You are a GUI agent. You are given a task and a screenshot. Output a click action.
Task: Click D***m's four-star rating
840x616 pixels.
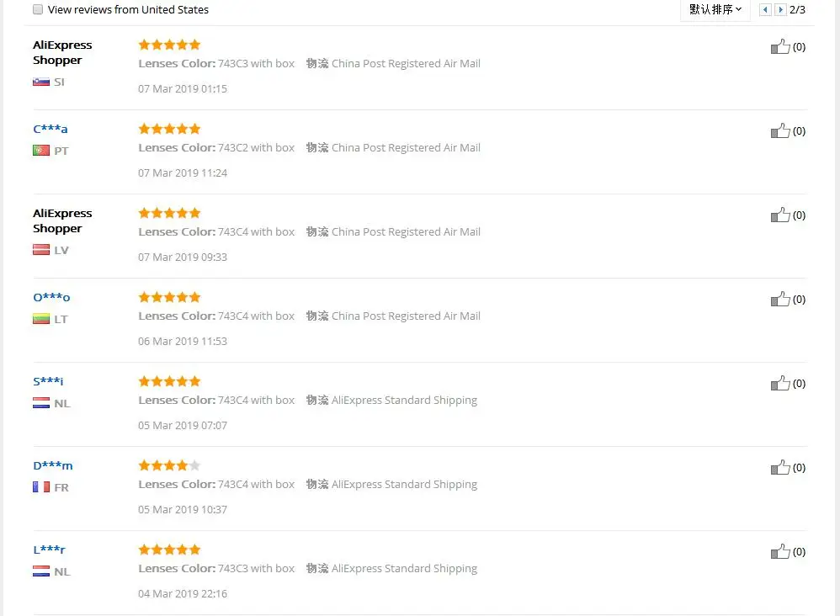click(x=169, y=465)
